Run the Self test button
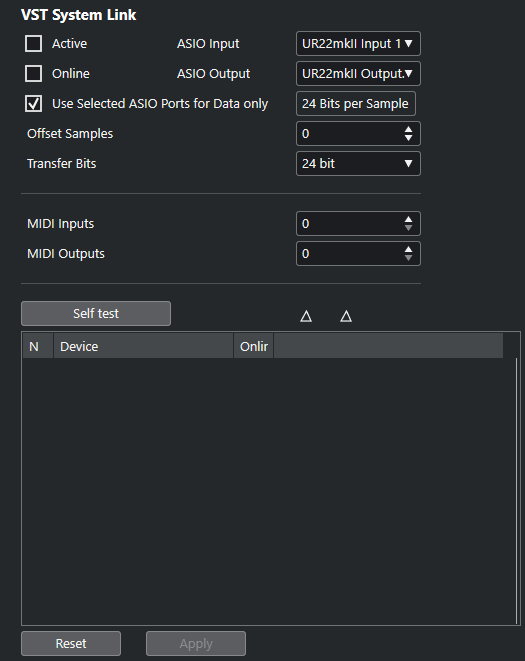 click(96, 313)
